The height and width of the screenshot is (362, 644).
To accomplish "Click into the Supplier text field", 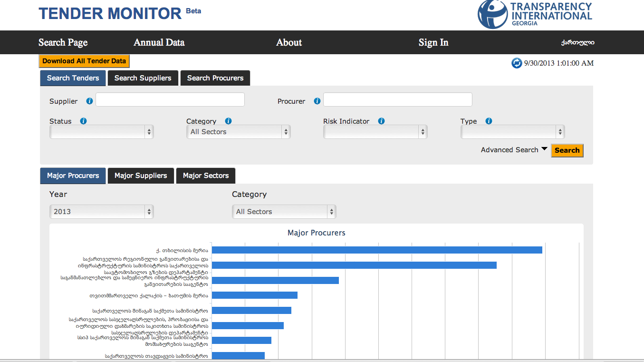I will click(170, 99).
